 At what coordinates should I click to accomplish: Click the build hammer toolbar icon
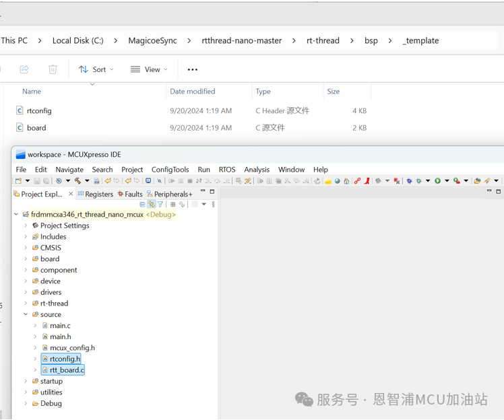tap(78, 181)
